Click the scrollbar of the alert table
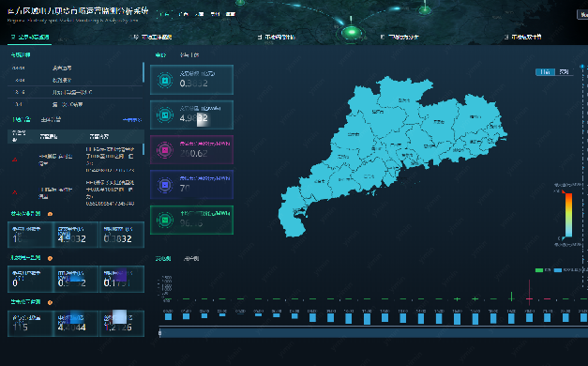Image resolution: width=588 pixels, height=366 pixels. (x=143, y=148)
